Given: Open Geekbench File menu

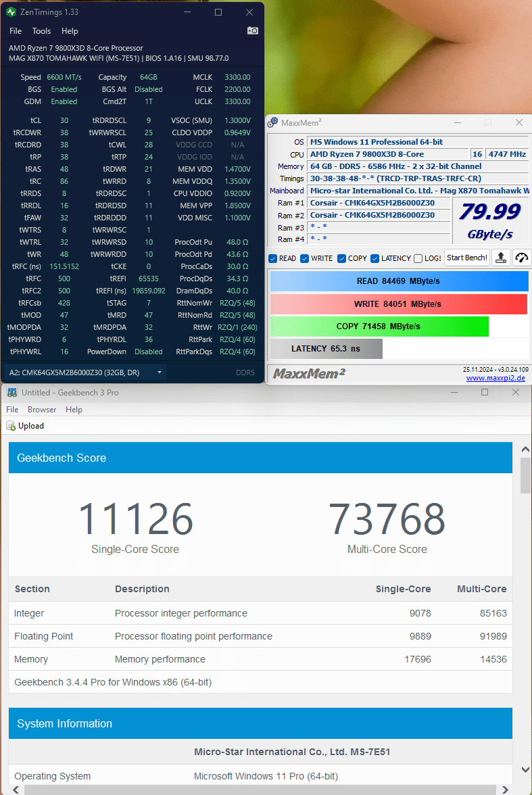Looking at the screenshot, I should click(12, 409).
